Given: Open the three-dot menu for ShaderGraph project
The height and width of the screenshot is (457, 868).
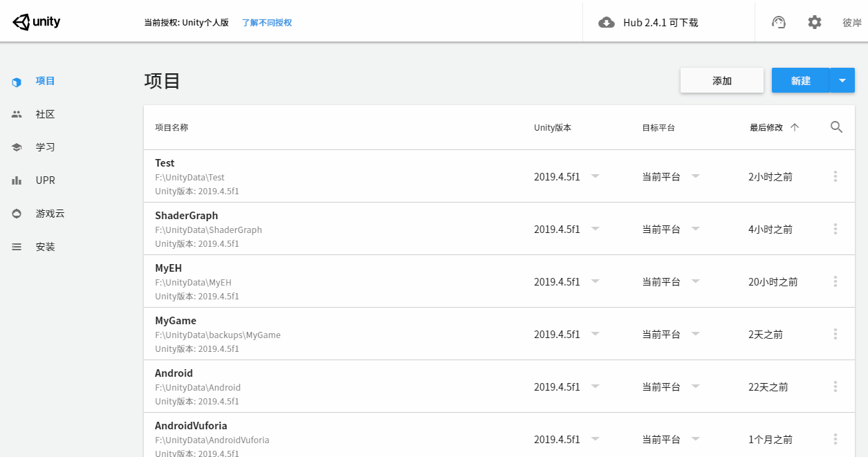Looking at the screenshot, I should [835, 229].
